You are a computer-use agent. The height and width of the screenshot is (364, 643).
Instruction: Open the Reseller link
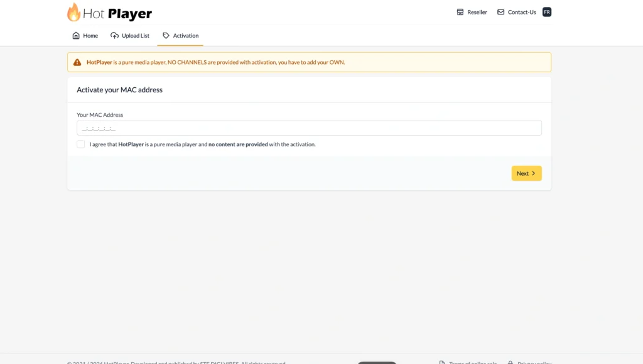click(x=472, y=13)
